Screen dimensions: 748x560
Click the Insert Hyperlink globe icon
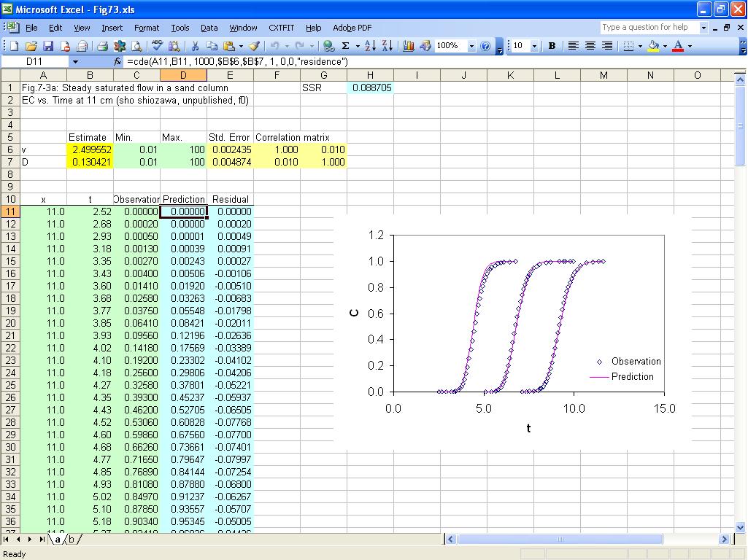click(328, 46)
